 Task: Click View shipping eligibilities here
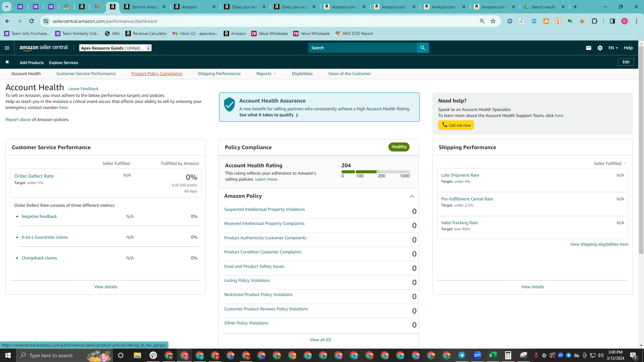click(x=599, y=244)
